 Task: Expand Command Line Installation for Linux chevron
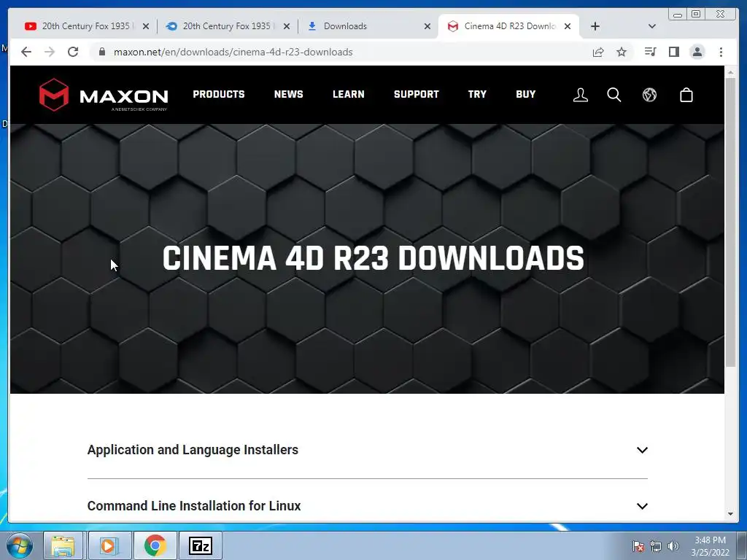[642, 506]
